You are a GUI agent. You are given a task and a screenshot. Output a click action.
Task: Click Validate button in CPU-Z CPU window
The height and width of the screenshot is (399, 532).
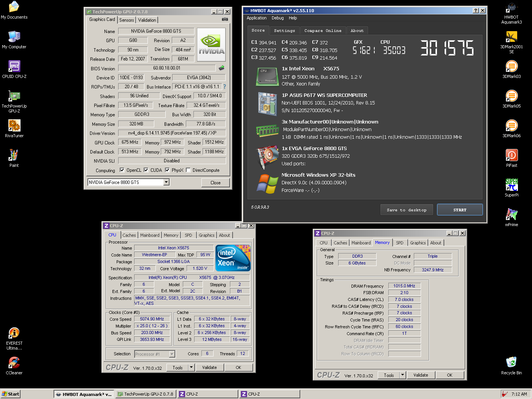click(x=209, y=367)
